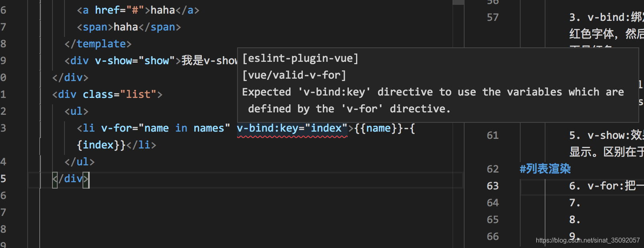
Task: Click the closing </ul> tag
Action: pos(79,162)
